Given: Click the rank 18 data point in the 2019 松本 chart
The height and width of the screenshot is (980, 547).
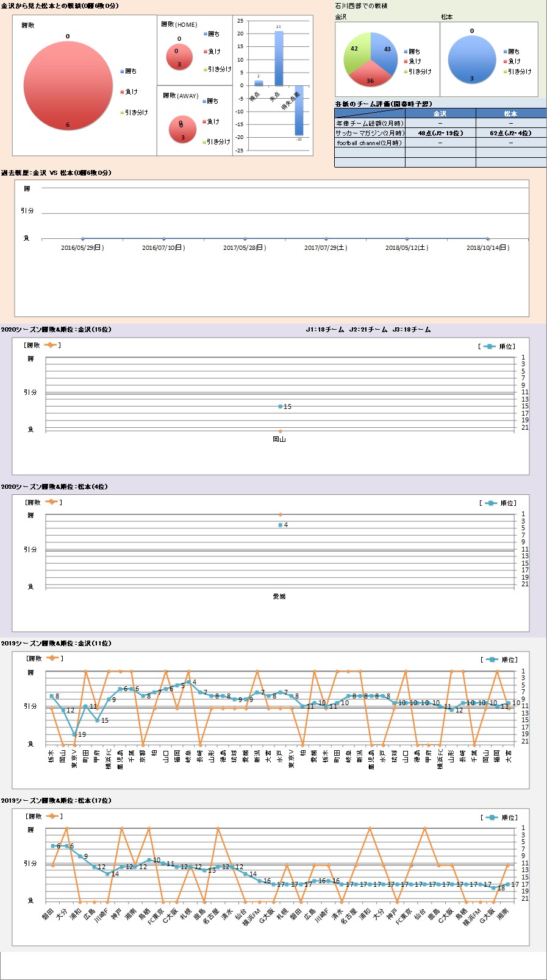Looking at the screenshot, I should tap(494, 888).
